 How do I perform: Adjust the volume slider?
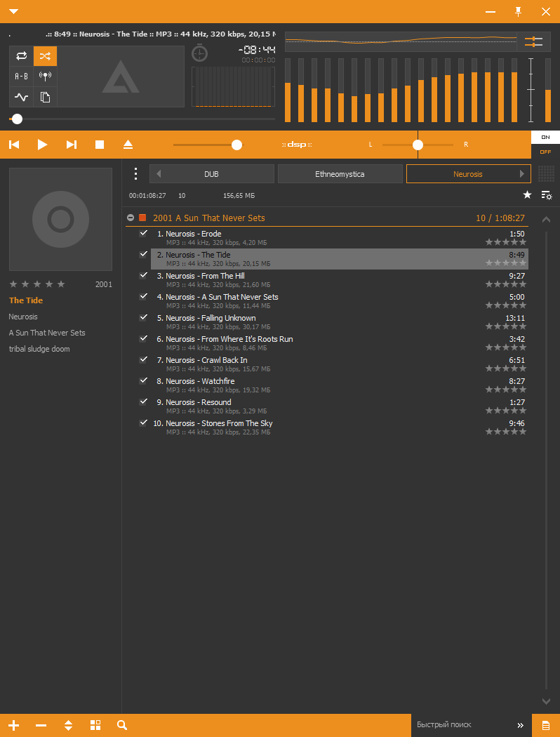tap(208, 145)
